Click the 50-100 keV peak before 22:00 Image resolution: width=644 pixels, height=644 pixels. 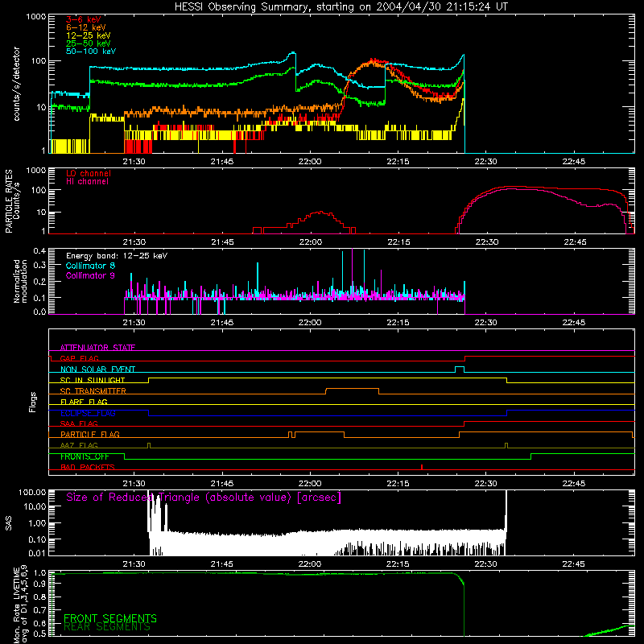293,52
